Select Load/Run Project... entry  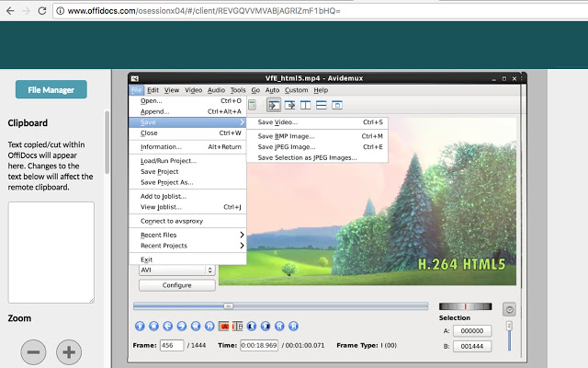pos(187,161)
